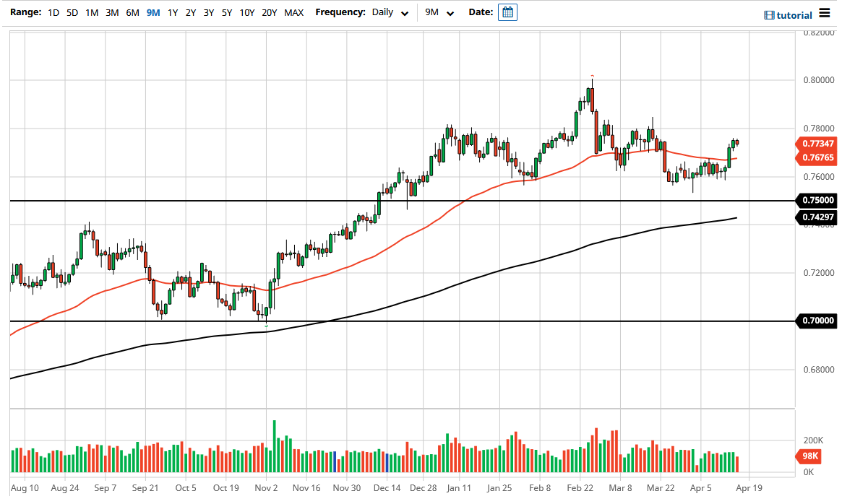Screen dimensions: 842x504
Task: Click the Dec 14 date axis label
Action: click(x=387, y=488)
